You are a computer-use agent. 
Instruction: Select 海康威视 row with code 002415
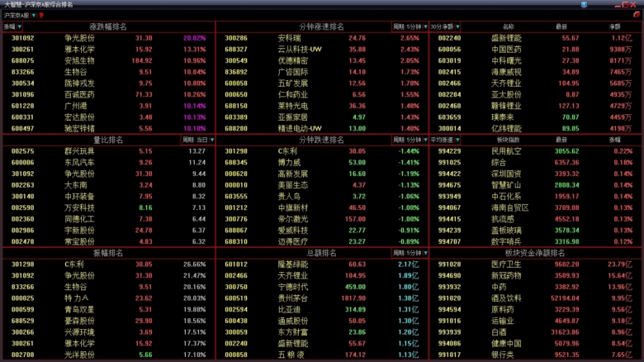535,72
